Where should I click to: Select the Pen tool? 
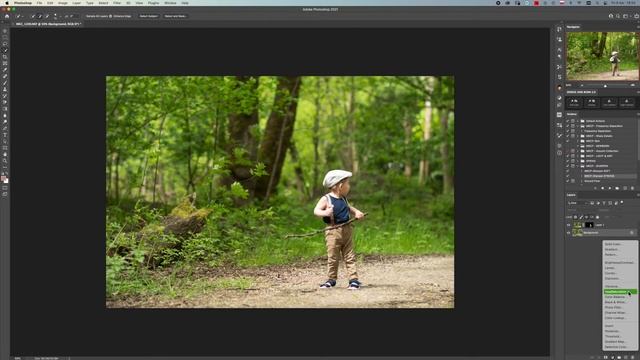coord(5,128)
